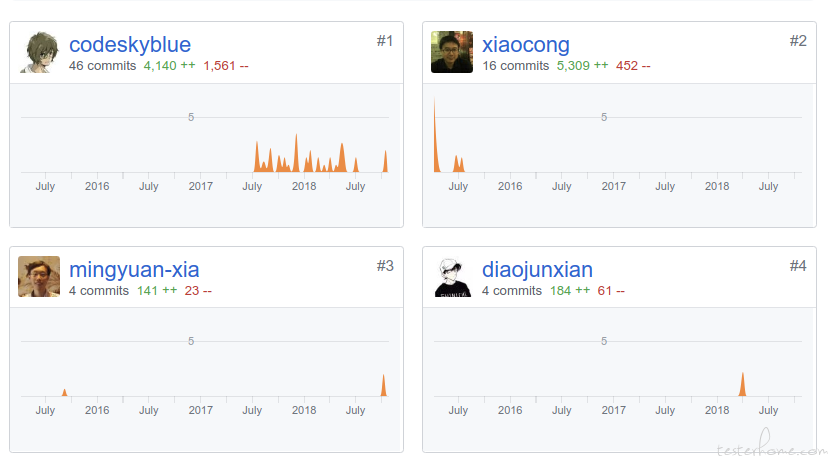Click the #4 rank label
Viewport: 829px width, 468px height.
pyautogui.click(x=798, y=266)
